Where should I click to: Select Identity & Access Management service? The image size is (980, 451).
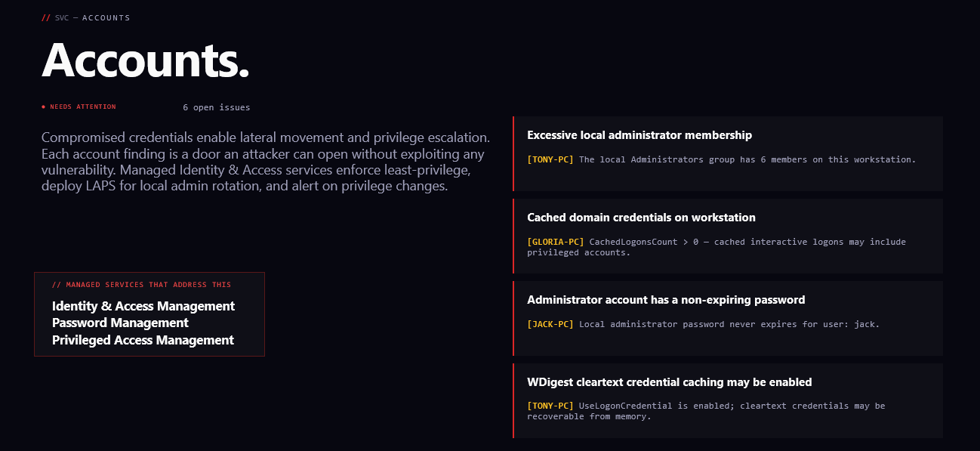143,306
